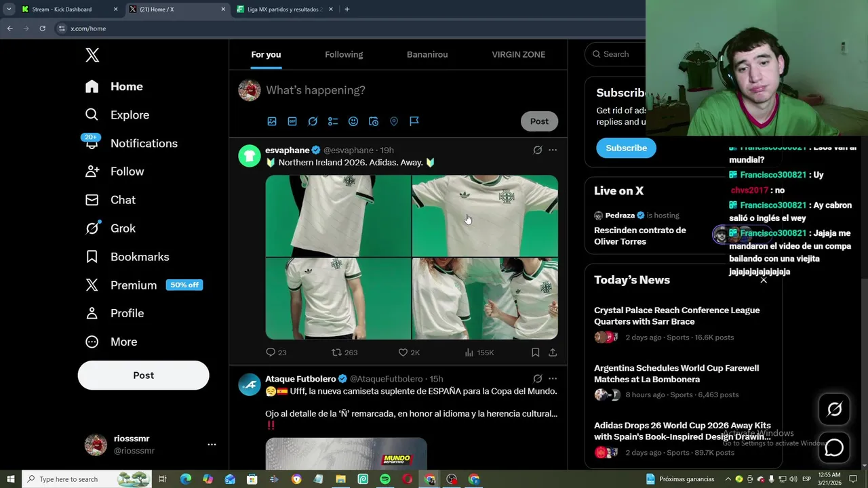Screen dimensions: 868x488
Task: Click the blue Subscribe button
Action: pyautogui.click(x=626, y=148)
